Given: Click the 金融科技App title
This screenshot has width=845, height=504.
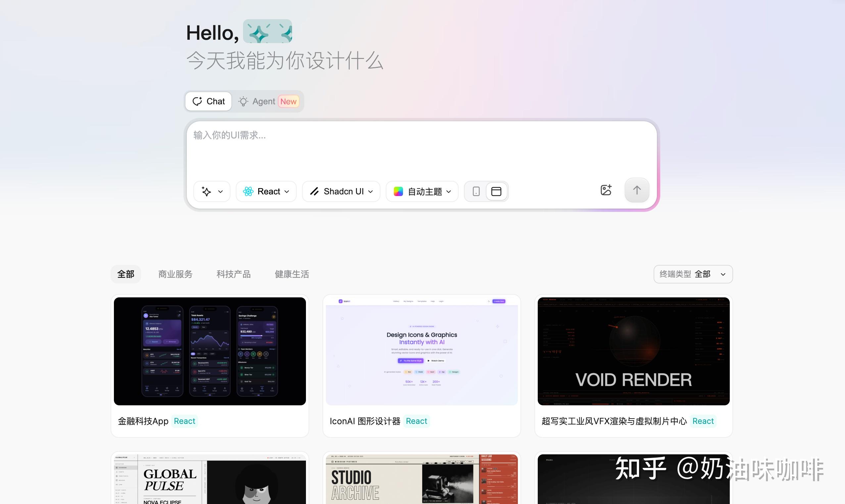Looking at the screenshot, I should point(143,421).
